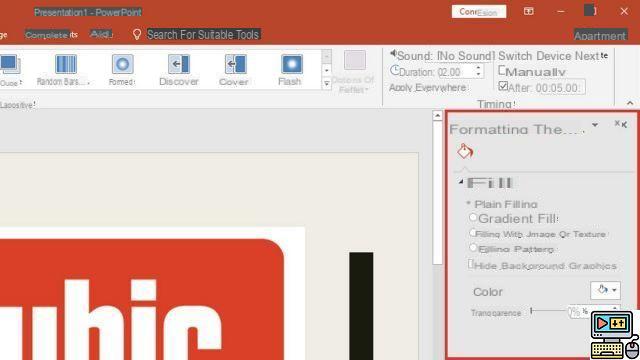
Task: Select Gradient Fill radio button
Action: pyautogui.click(x=473, y=218)
